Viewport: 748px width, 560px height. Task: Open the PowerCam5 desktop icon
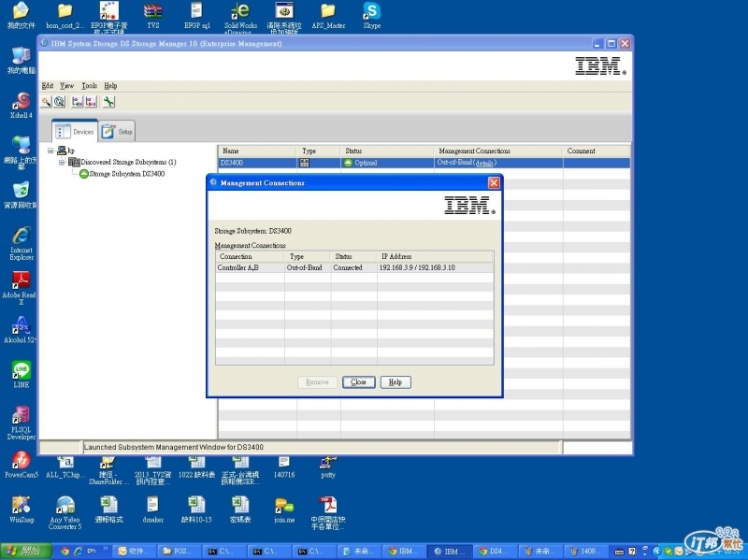click(21, 465)
